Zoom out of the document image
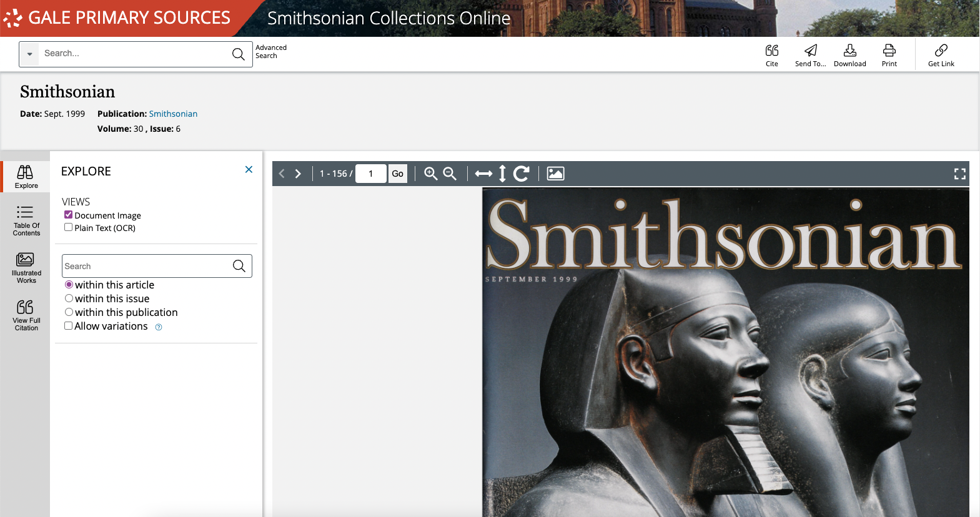The width and height of the screenshot is (980, 517). pos(450,174)
